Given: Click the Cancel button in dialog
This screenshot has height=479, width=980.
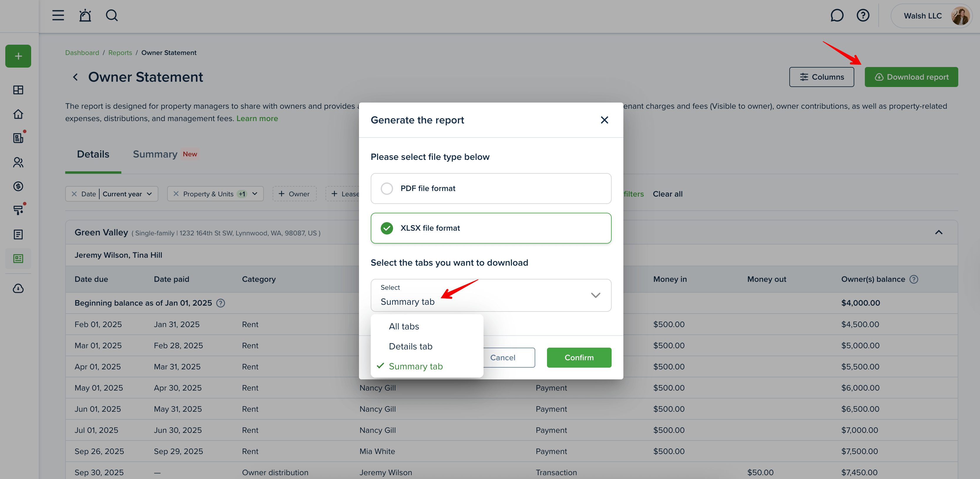Looking at the screenshot, I should tap(503, 358).
